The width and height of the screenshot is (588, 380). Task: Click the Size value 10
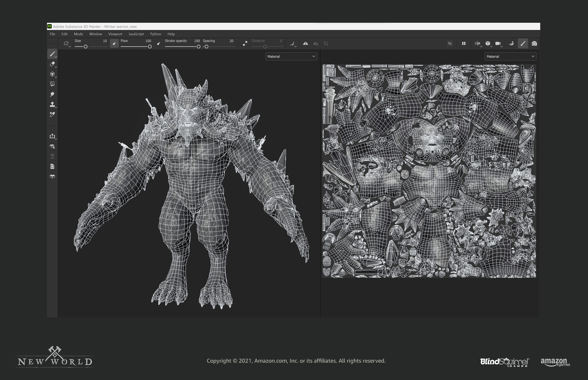[105, 41]
